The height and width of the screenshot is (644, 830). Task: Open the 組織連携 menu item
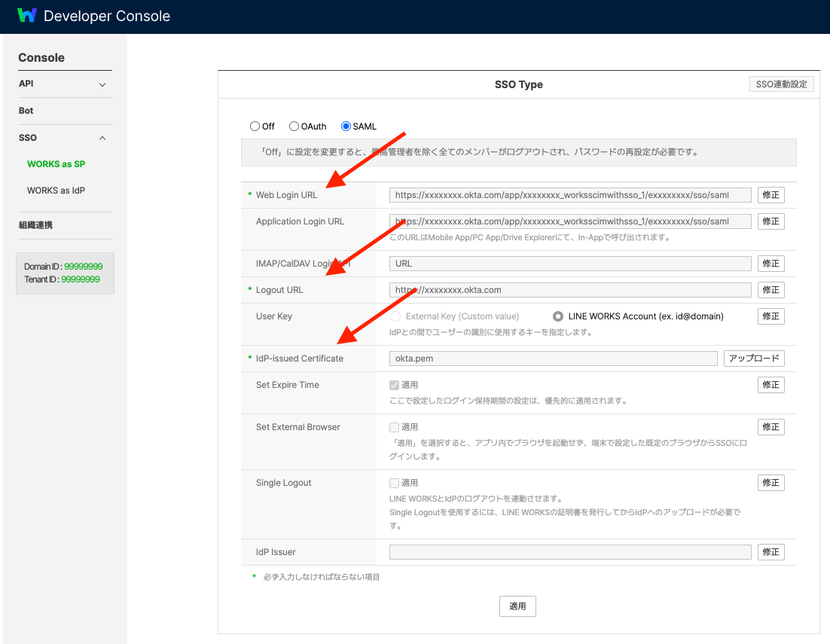pyautogui.click(x=35, y=225)
